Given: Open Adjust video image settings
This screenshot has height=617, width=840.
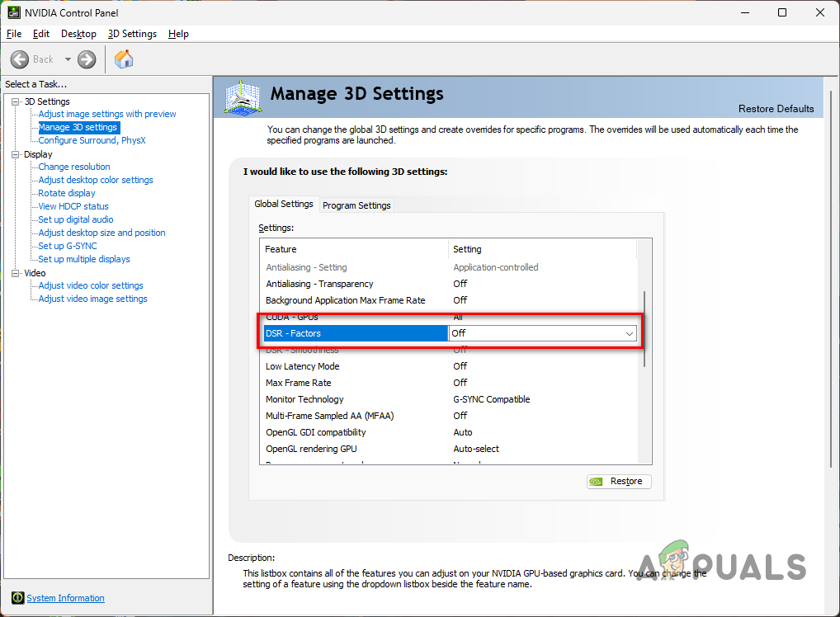Looking at the screenshot, I should point(92,299).
